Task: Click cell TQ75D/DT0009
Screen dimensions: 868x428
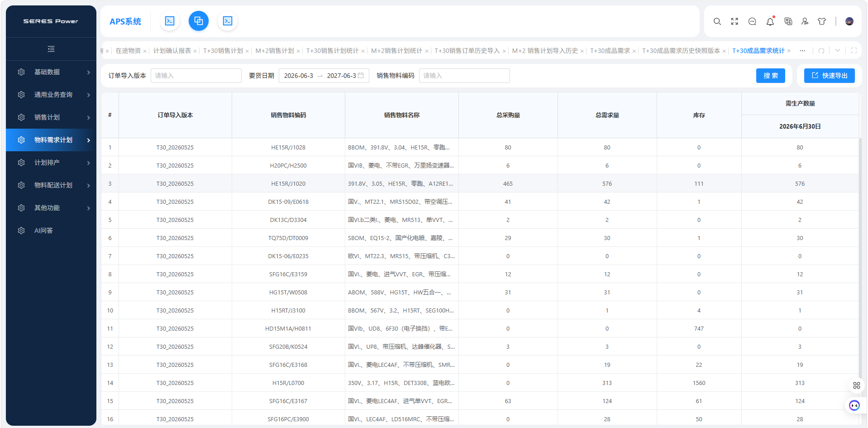Action: 288,238
